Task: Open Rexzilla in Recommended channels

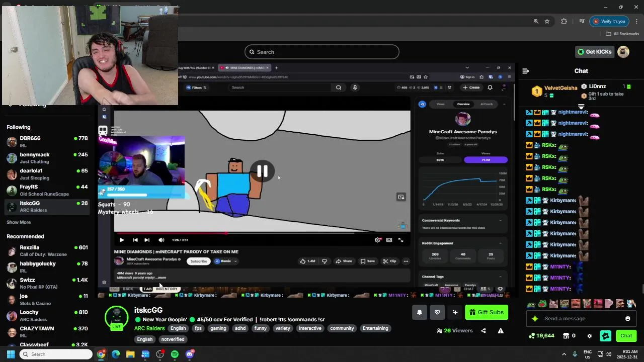Action: (47, 250)
